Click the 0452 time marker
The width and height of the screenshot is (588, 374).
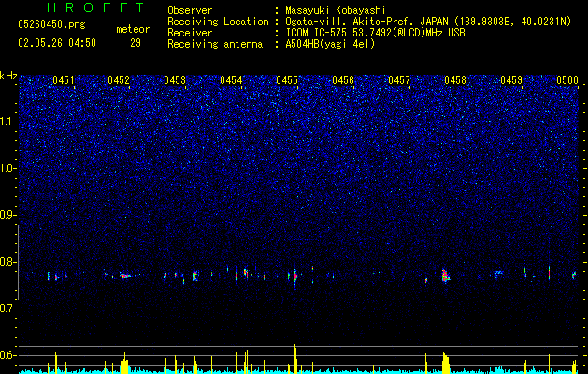[x=119, y=80]
